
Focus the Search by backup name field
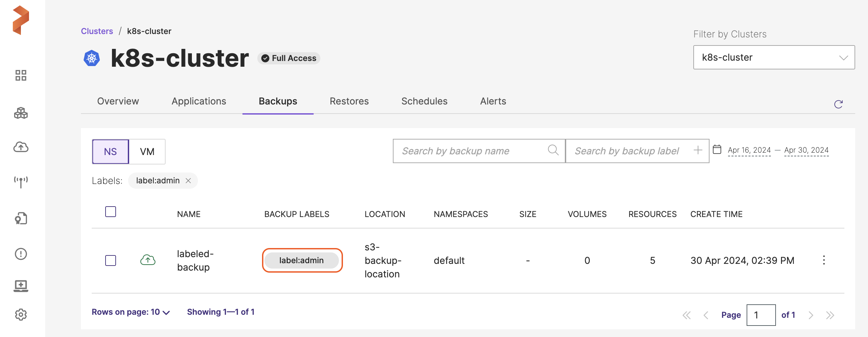472,151
